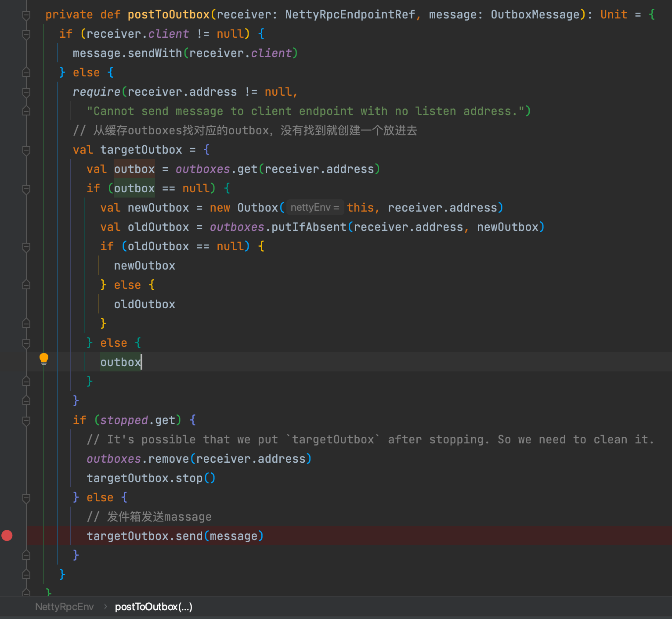This screenshot has width=672, height=619.
Task: Click the standalone newOutbox return expression
Action: 145,266
